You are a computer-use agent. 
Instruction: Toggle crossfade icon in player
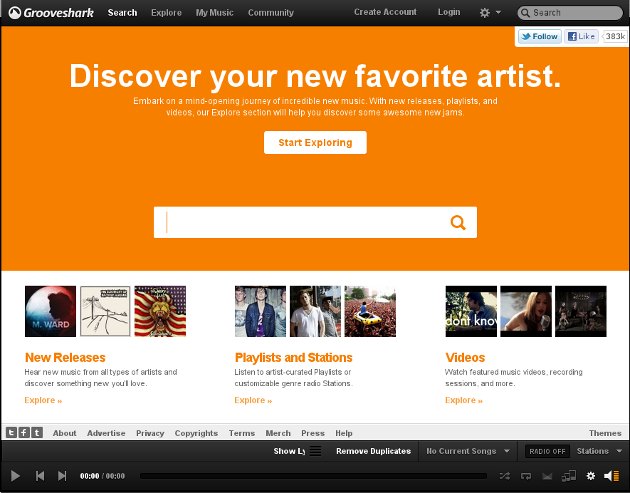[547, 476]
